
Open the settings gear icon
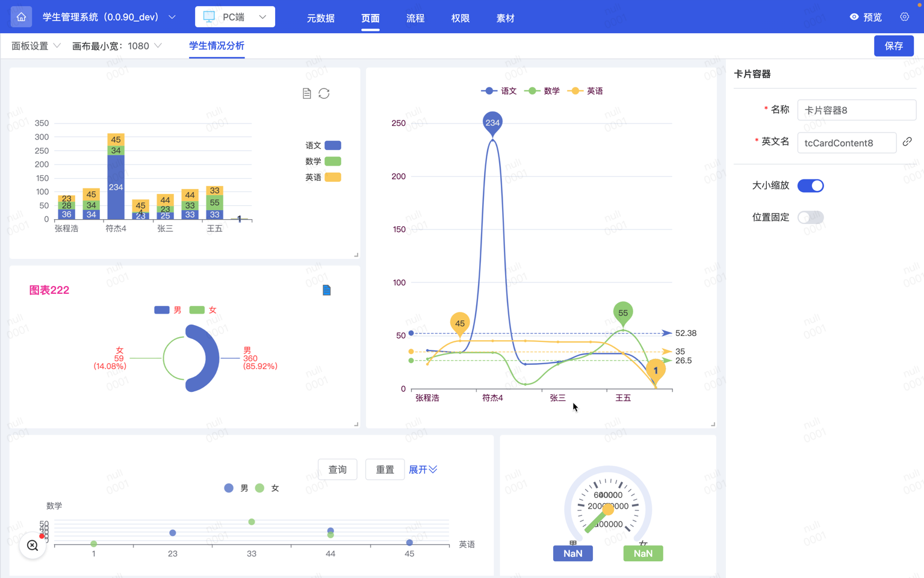(904, 17)
